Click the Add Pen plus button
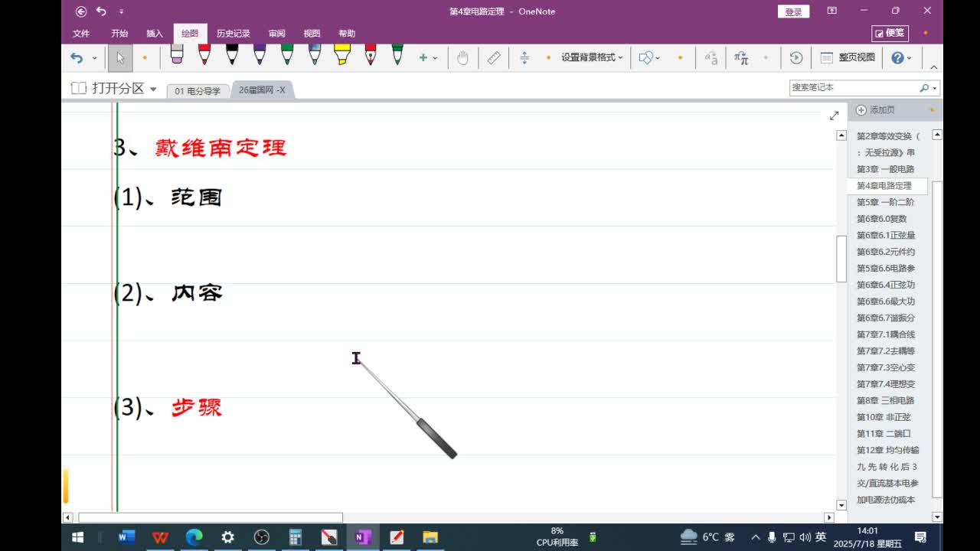This screenshot has width=980, height=551. coord(423,58)
